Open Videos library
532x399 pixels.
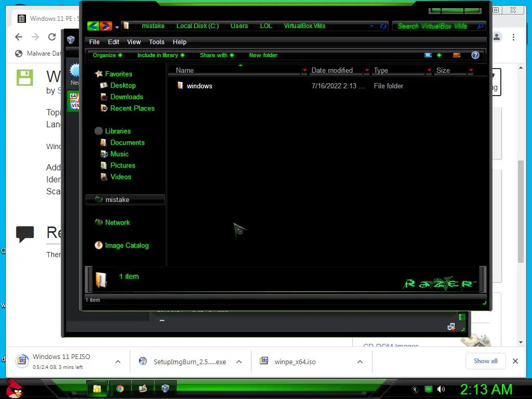(x=121, y=177)
